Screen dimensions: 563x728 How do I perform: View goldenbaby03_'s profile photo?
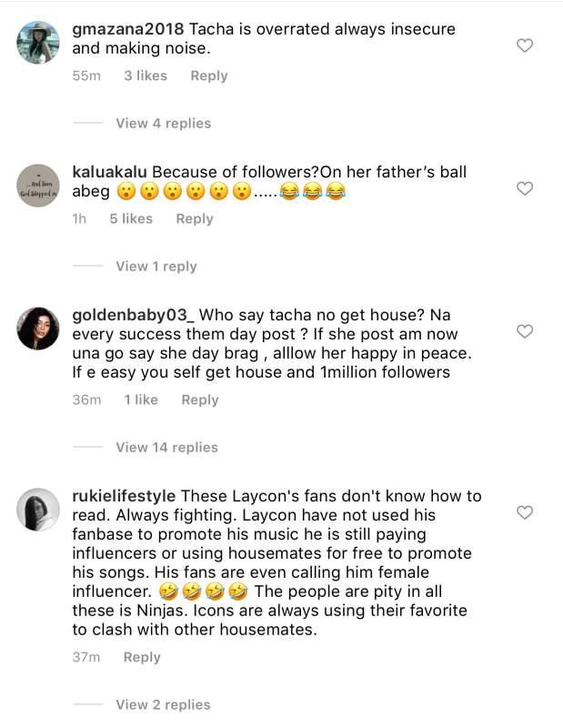(38, 329)
